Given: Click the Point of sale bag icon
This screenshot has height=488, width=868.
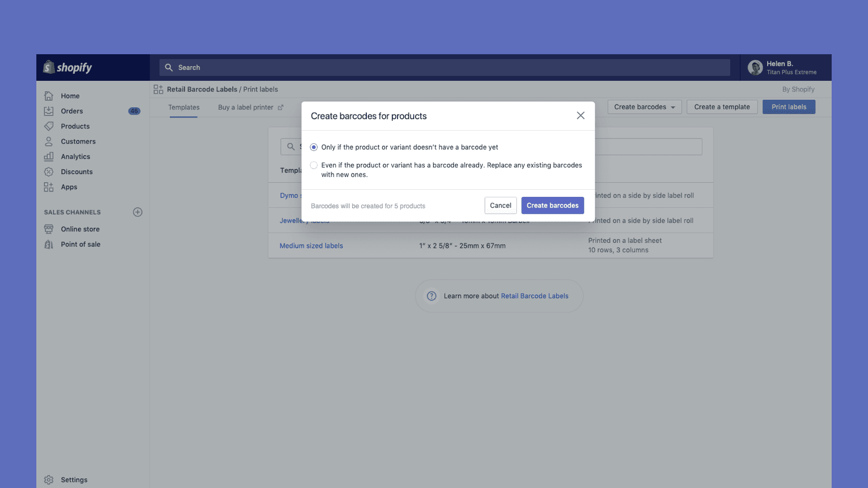Looking at the screenshot, I should tap(49, 245).
